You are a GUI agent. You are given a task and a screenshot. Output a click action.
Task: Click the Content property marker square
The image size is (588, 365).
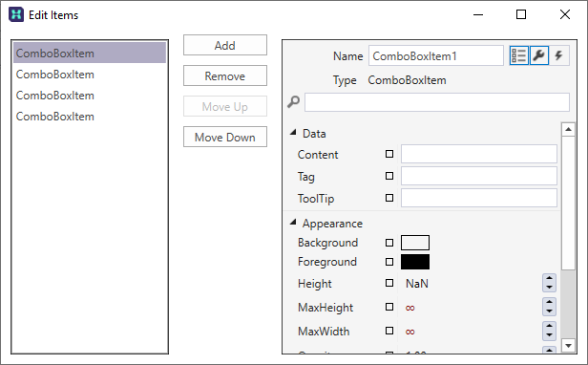point(389,154)
